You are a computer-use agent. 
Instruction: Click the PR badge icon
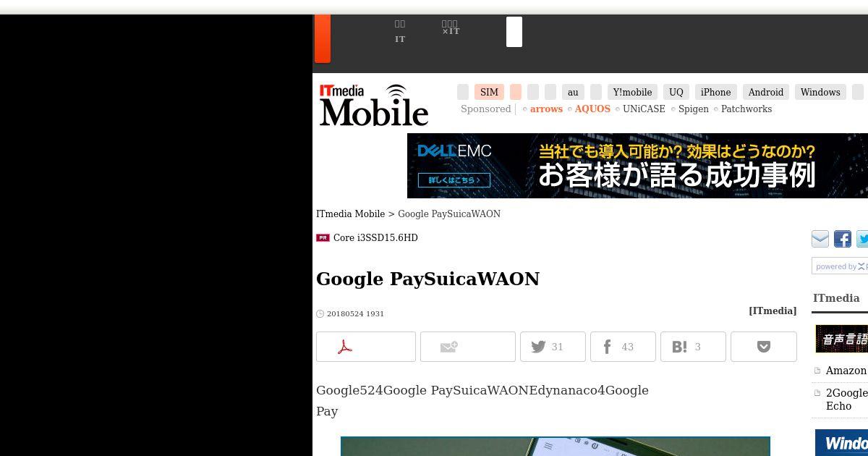point(323,237)
